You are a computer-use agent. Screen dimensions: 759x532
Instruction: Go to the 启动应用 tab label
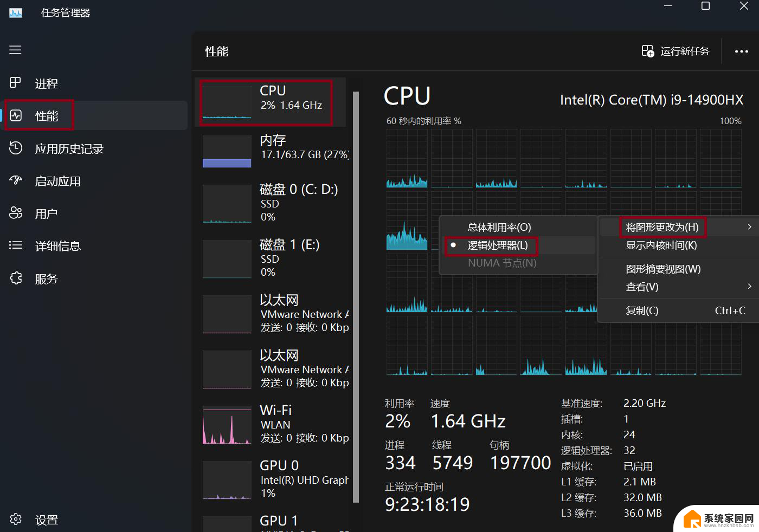(58, 181)
